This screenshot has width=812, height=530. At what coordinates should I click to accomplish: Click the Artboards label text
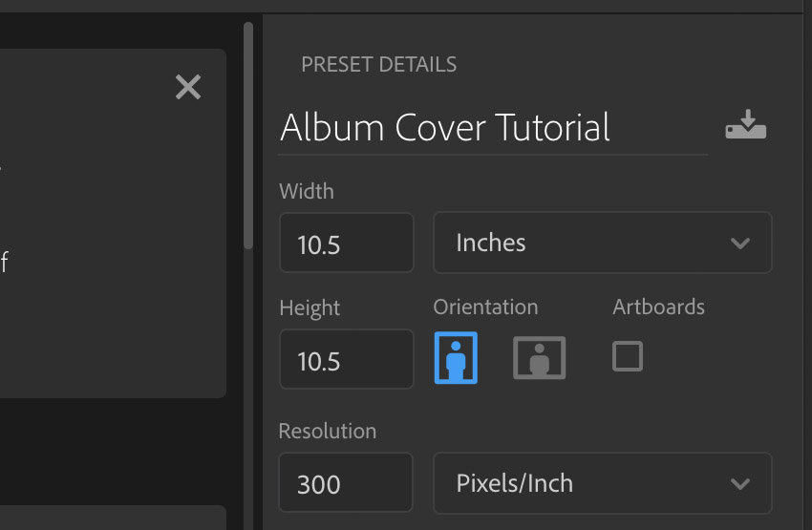(659, 307)
